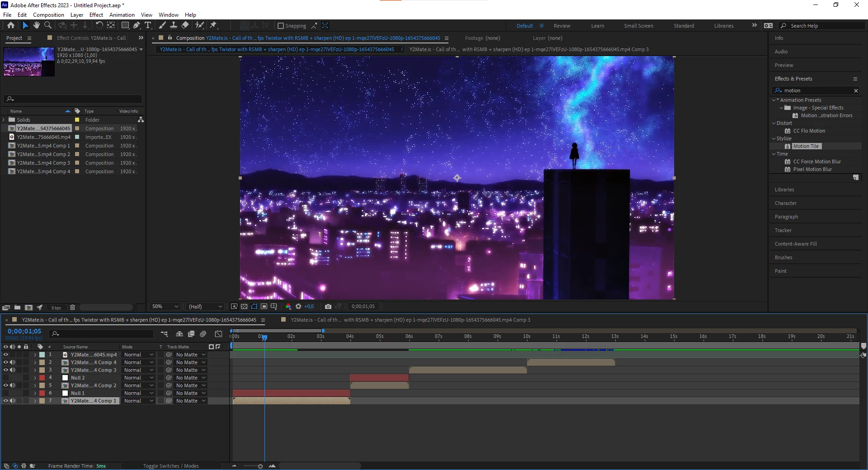Collapse the Distort effects category
Image resolution: width=868 pixels, height=470 pixels.
(774, 123)
